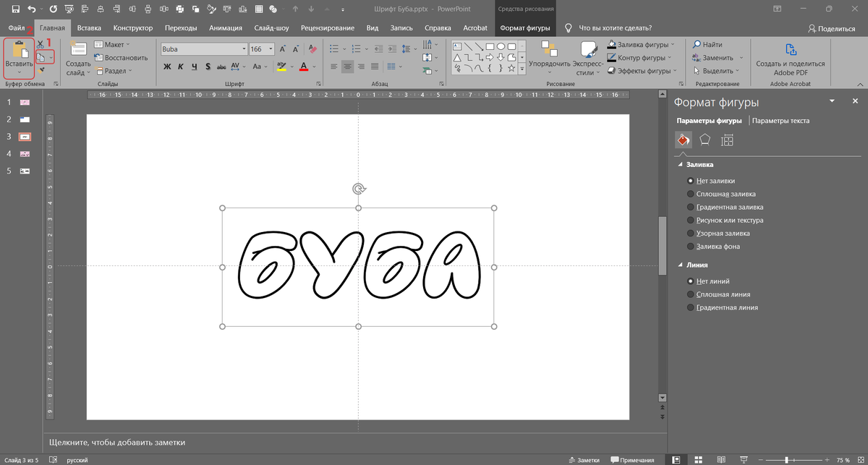Open the font size 166 dropdown

click(x=271, y=49)
